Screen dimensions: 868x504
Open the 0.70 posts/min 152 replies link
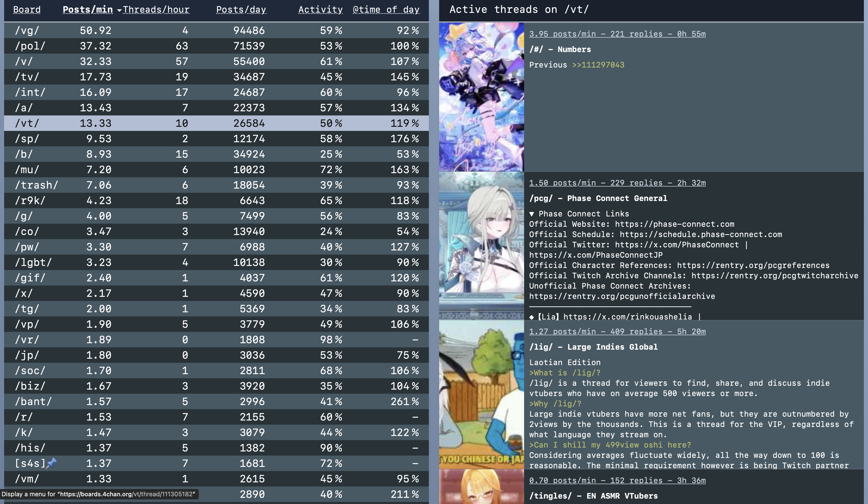point(617,480)
